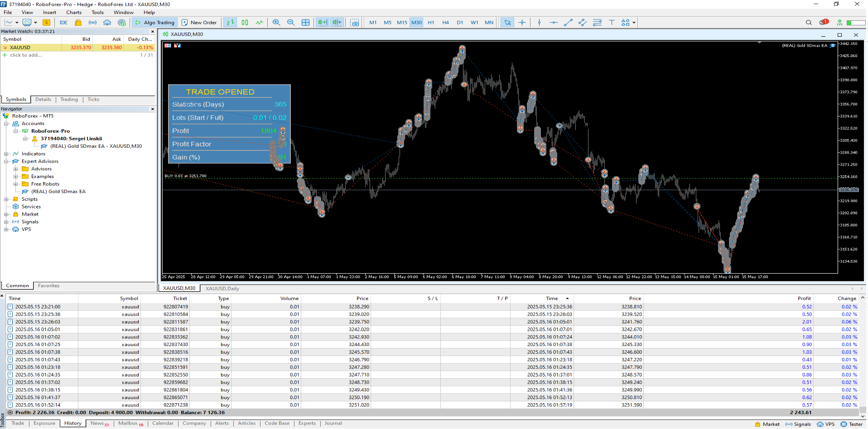Select the cursor arrow tool
868x429 pixels.
pyautogui.click(x=507, y=22)
